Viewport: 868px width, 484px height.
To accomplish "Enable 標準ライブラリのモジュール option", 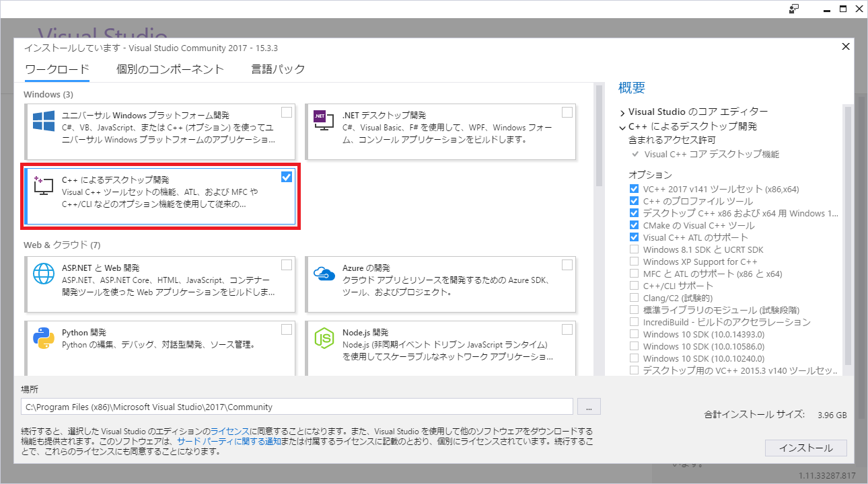I will [x=634, y=310].
